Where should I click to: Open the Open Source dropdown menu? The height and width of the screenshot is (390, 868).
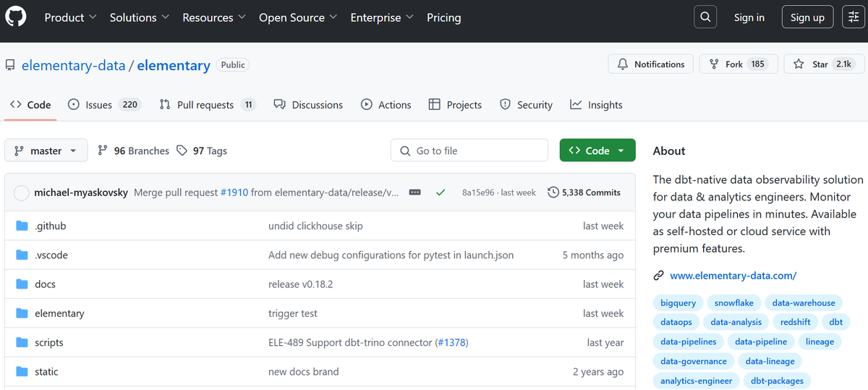[298, 17]
